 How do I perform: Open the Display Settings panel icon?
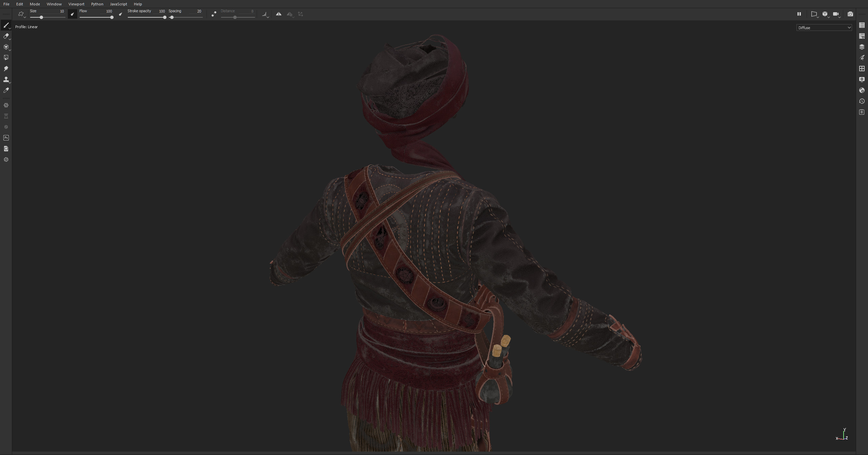point(862,80)
